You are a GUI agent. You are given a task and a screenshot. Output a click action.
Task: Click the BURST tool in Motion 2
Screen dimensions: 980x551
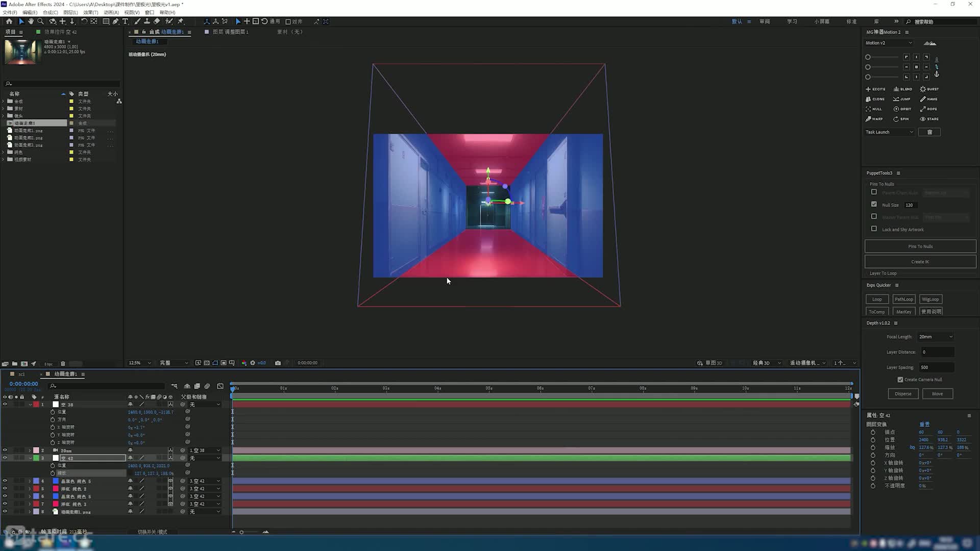coord(929,89)
